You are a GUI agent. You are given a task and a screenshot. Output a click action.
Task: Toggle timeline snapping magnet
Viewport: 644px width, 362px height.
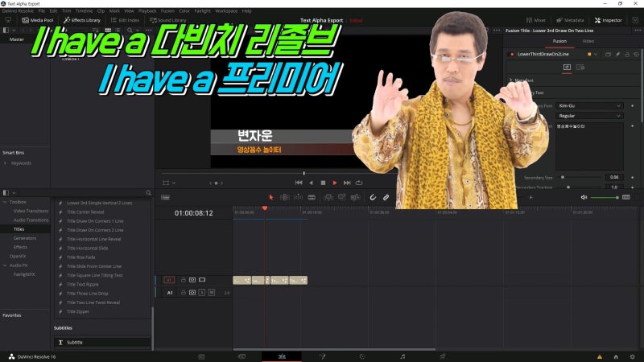373,197
